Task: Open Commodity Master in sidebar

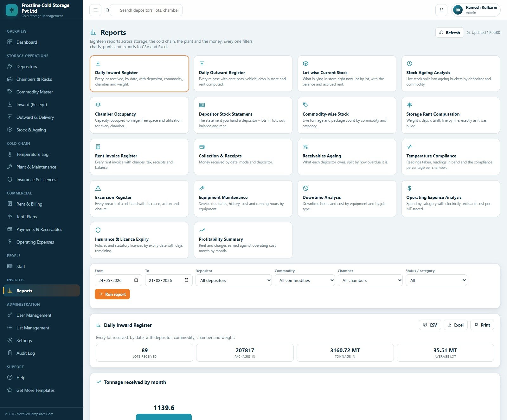Action: [x=41, y=92]
